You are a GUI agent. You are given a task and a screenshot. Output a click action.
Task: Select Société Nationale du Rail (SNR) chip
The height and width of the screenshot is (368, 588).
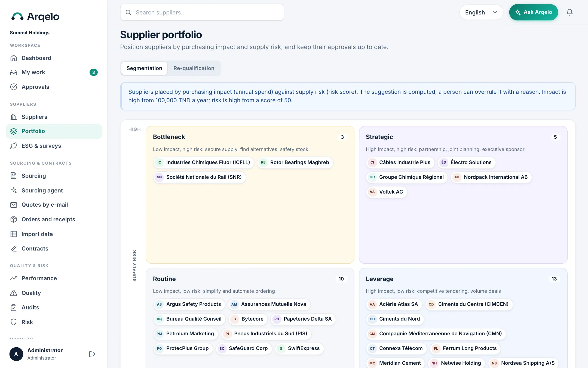[200, 177]
